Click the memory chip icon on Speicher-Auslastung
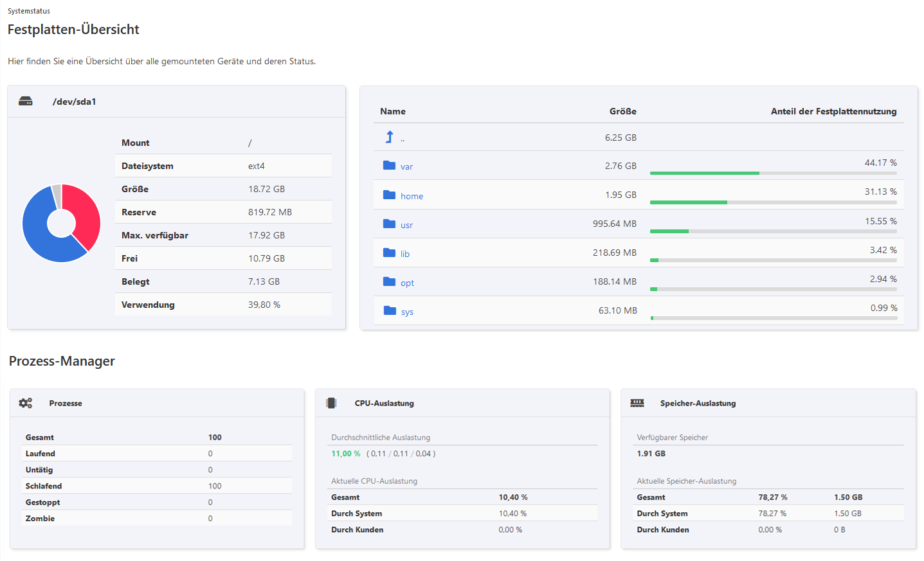This screenshot has width=924, height=561. tap(637, 403)
